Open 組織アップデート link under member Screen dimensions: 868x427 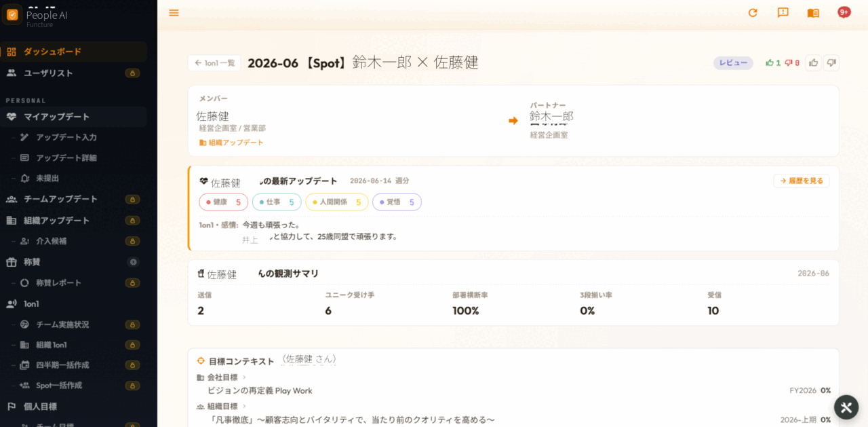(x=231, y=143)
